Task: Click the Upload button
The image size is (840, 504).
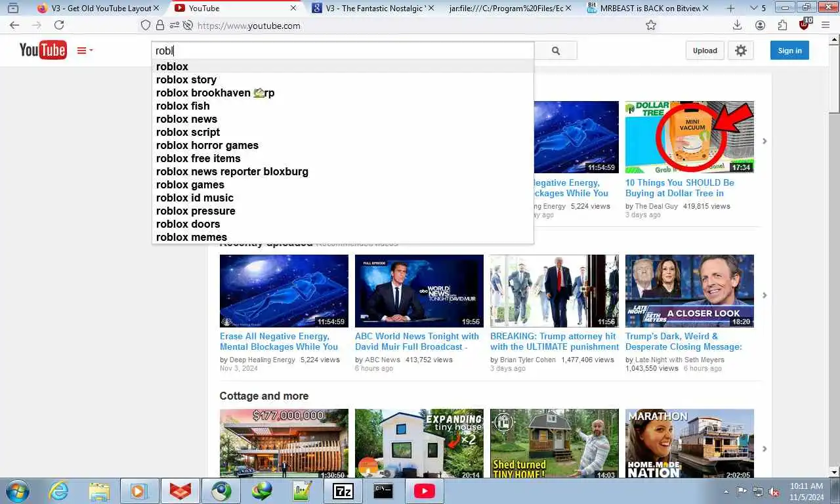Action: (x=705, y=51)
